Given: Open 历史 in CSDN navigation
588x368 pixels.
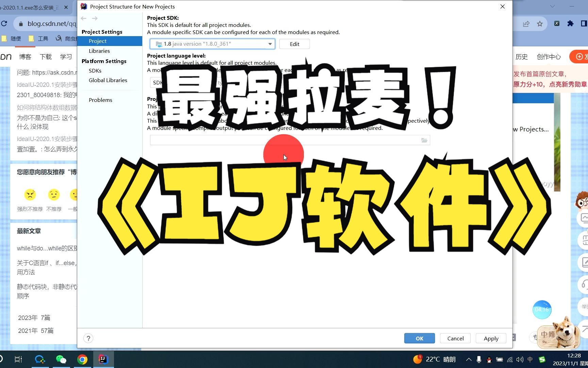Looking at the screenshot, I should [x=522, y=57].
